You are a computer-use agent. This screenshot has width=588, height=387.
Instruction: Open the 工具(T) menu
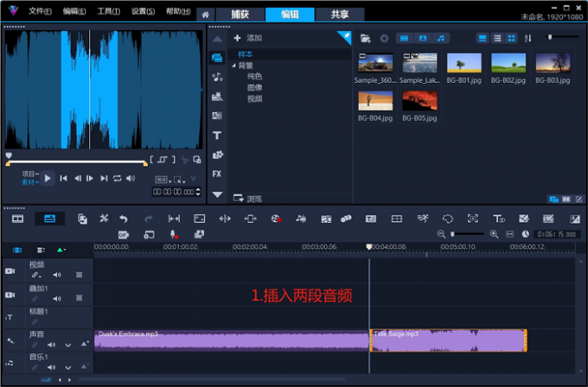tap(109, 11)
